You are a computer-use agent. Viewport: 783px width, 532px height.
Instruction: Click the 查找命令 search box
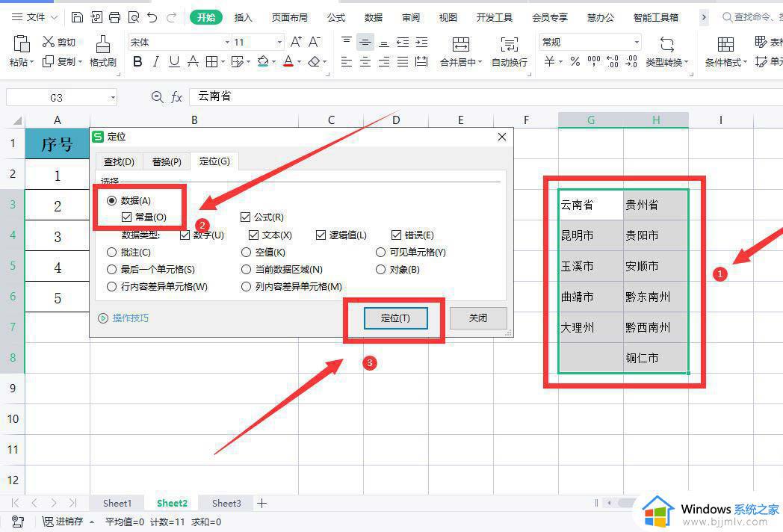point(752,17)
